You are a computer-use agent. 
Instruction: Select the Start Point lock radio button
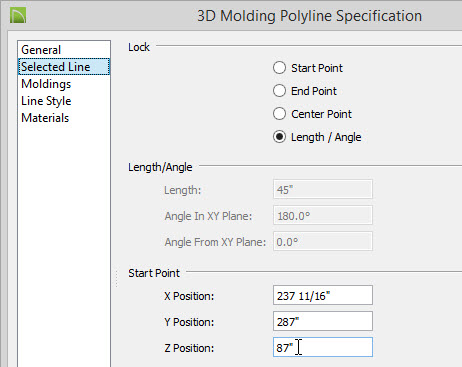pos(279,68)
